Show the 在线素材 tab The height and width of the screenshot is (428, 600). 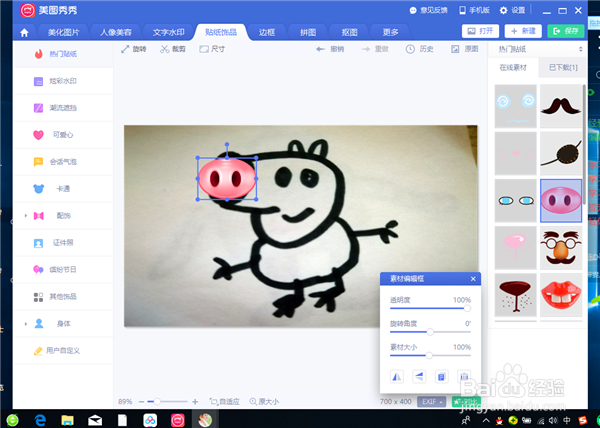point(513,68)
